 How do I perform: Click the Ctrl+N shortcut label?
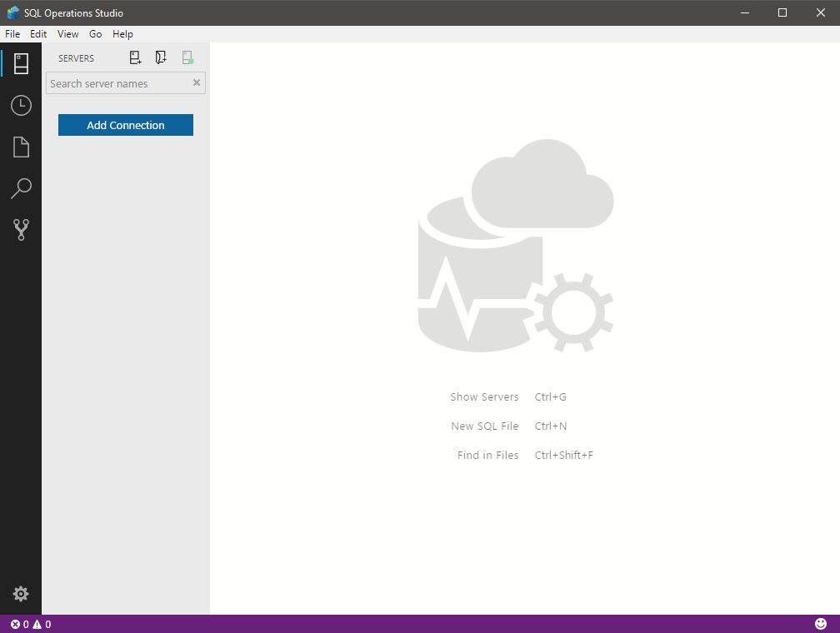(551, 426)
